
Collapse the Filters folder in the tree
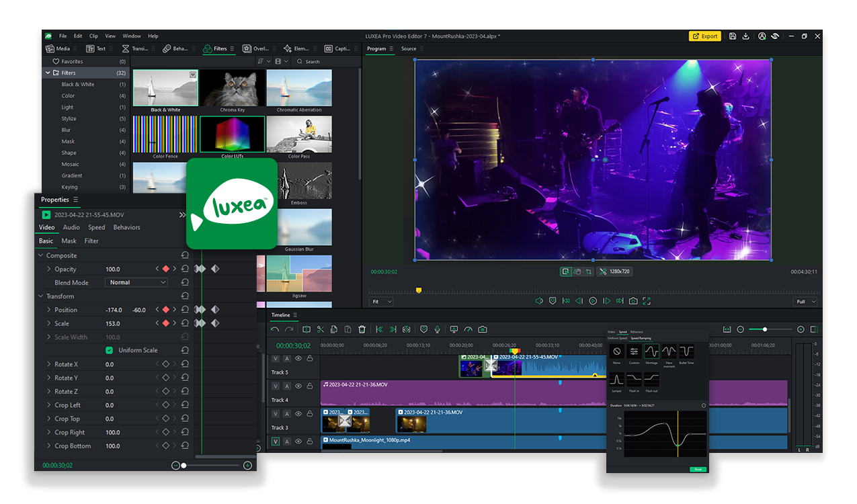pos(48,73)
